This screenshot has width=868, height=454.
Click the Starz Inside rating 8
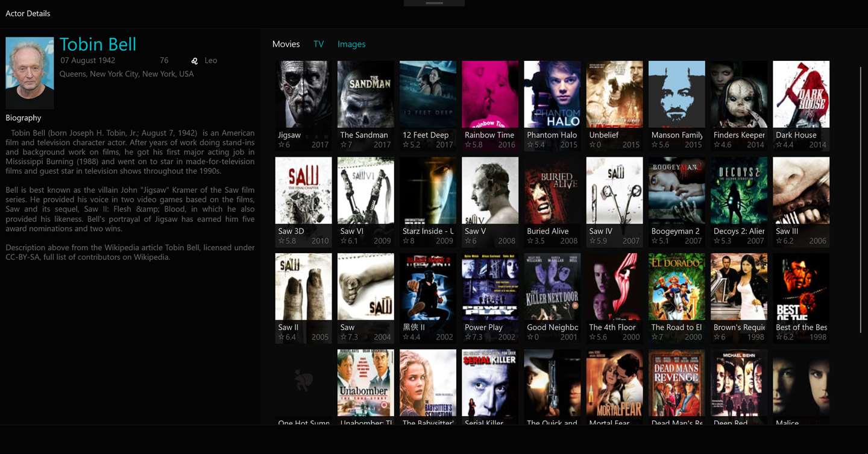coord(409,241)
